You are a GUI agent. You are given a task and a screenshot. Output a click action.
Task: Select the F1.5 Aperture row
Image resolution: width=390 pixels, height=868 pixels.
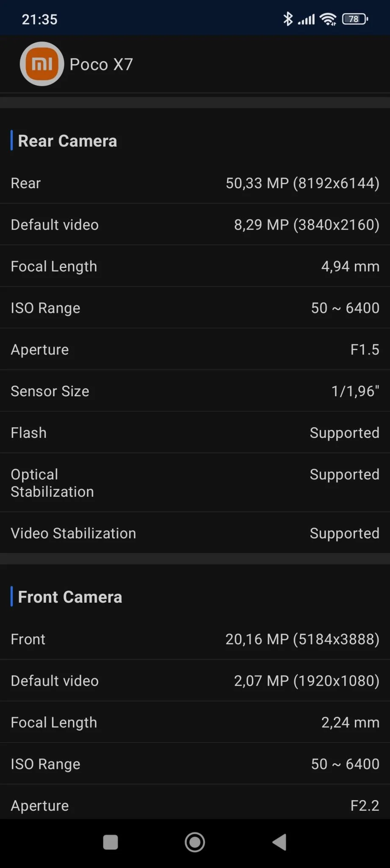click(x=195, y=350)
